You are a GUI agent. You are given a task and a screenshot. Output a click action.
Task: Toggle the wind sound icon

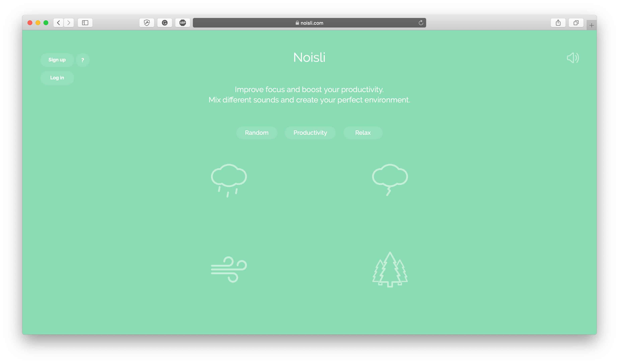(229, 270)
